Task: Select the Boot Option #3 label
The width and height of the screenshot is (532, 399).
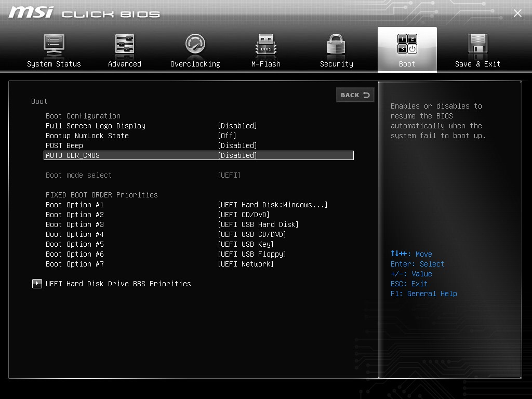Action: pyautogui.click(x=75, y=224)
